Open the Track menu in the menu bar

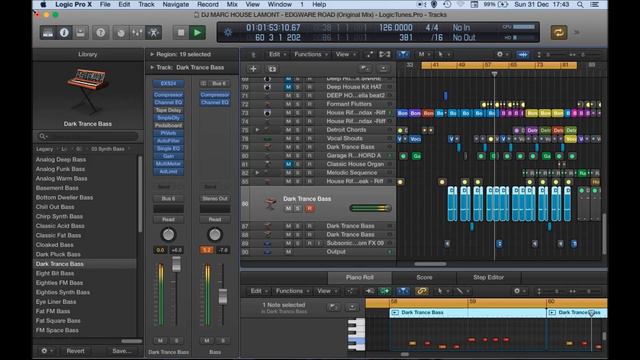point(146,4)
